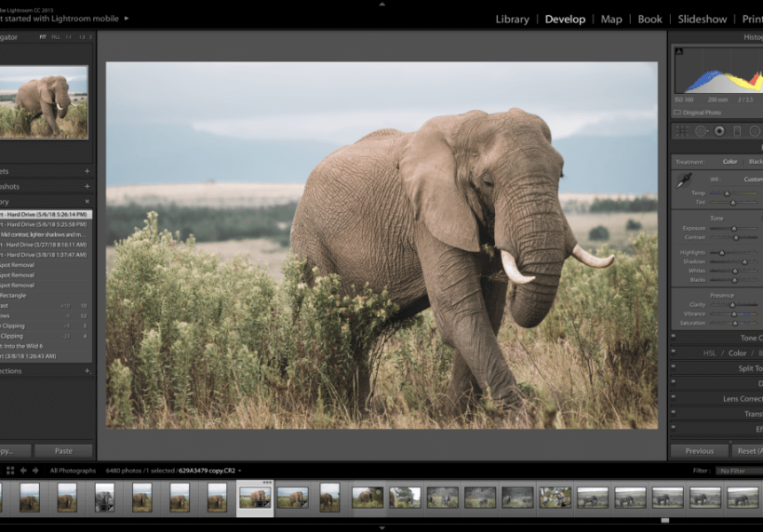
Task: Select the Crop Overlay grid tool
Action: (x=681, y=131)
